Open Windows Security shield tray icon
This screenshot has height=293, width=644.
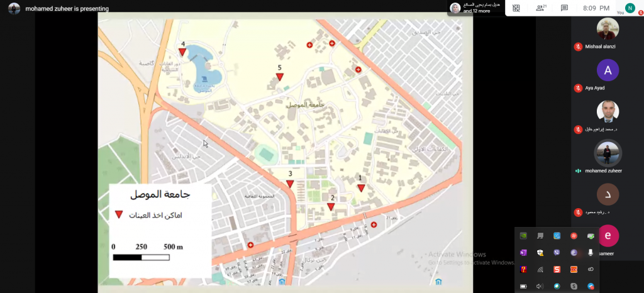pyautogui.click(x=540, y=253)
